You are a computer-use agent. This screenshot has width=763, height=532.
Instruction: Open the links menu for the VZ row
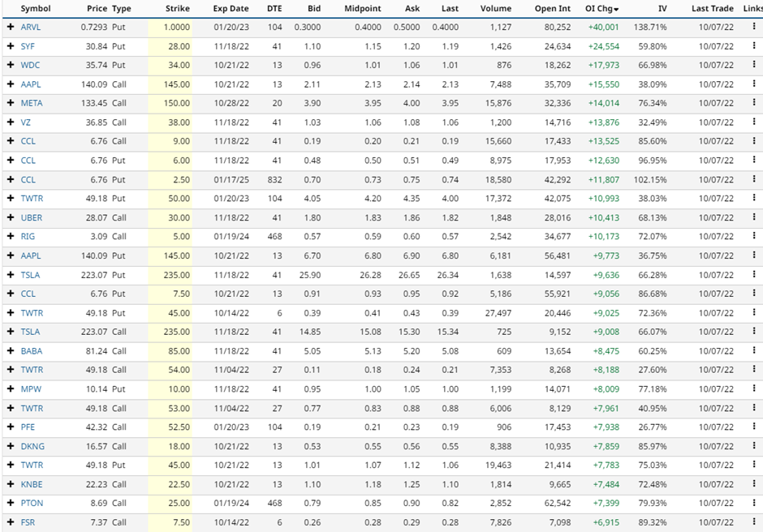754,122
